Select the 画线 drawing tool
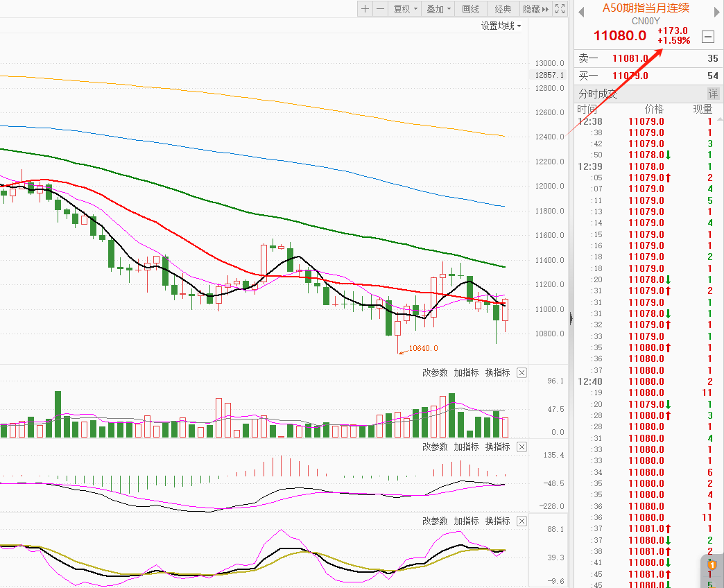Screen dimensions: 724x588 [x=470, y=9]
